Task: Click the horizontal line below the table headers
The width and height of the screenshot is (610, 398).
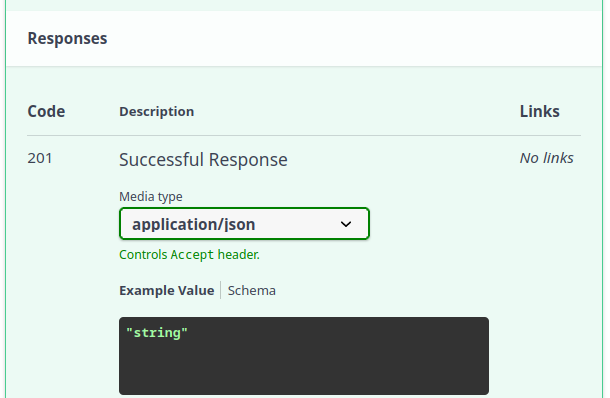Action: tap(304, 135)
